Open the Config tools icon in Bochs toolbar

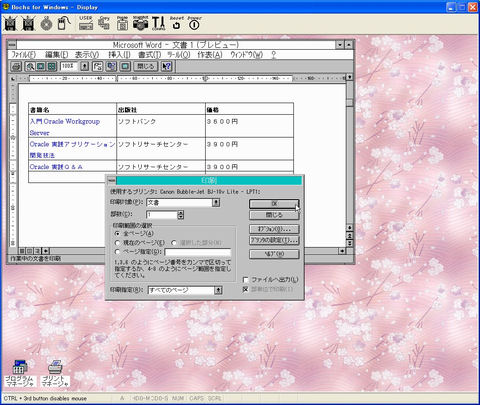158,23
